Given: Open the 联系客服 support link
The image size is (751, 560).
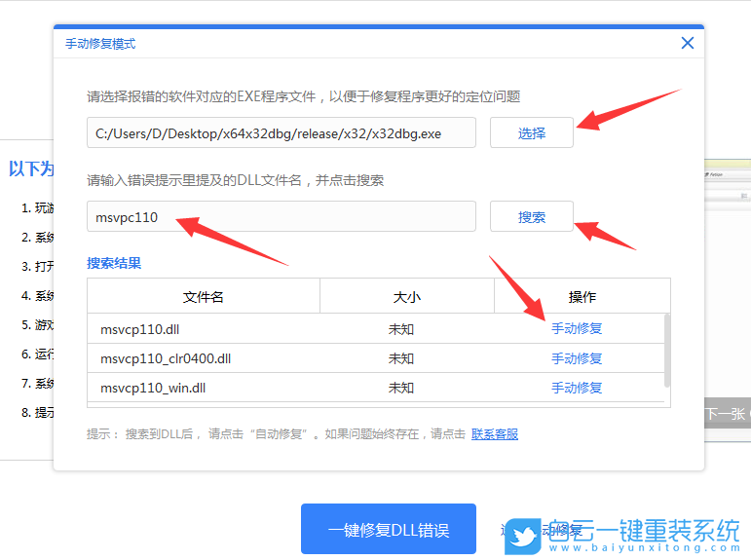Looking at the screenshot, I should [x=495, y=434].
